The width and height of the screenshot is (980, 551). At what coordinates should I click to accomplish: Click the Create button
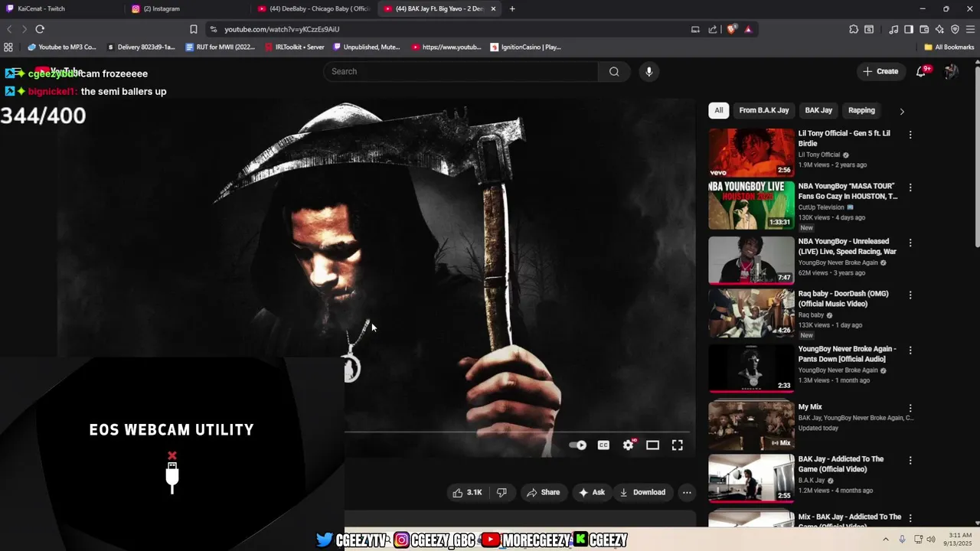pyautogui.click(x=880, y=71)
